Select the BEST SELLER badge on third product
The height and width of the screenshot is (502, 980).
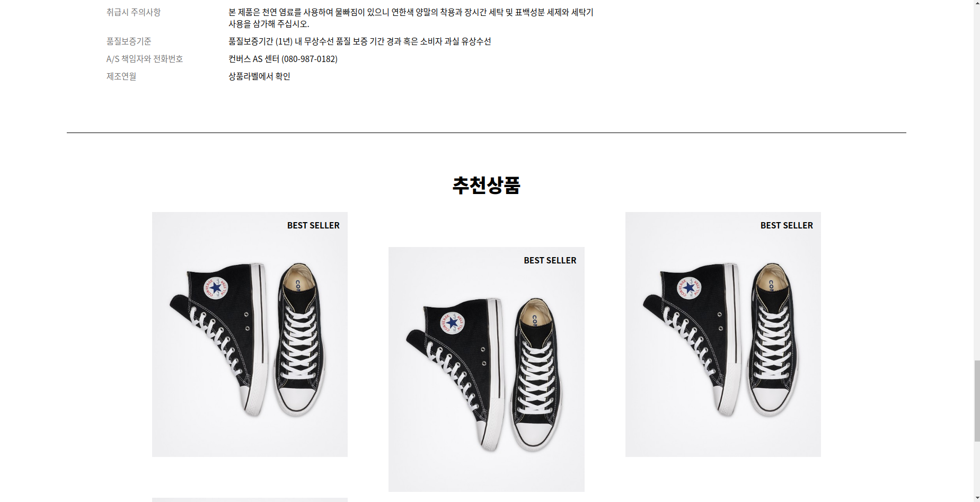click(x=787, y=225)
